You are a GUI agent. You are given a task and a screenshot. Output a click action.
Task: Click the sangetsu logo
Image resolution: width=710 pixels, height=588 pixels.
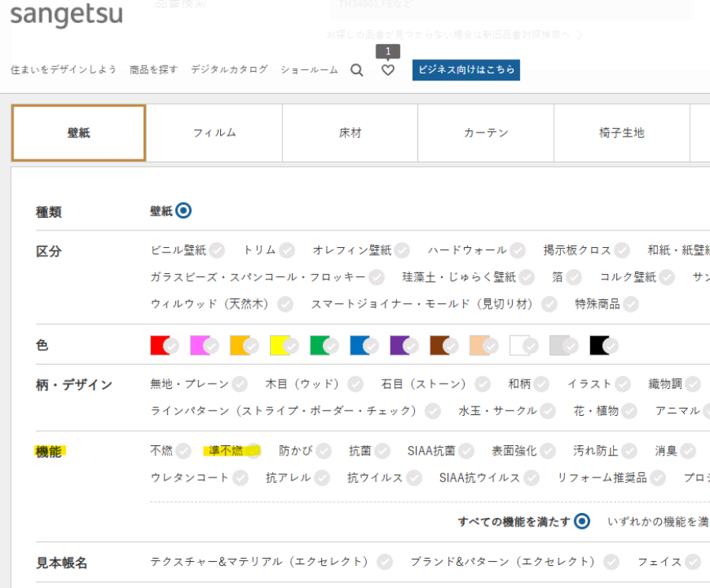(66, 15)
